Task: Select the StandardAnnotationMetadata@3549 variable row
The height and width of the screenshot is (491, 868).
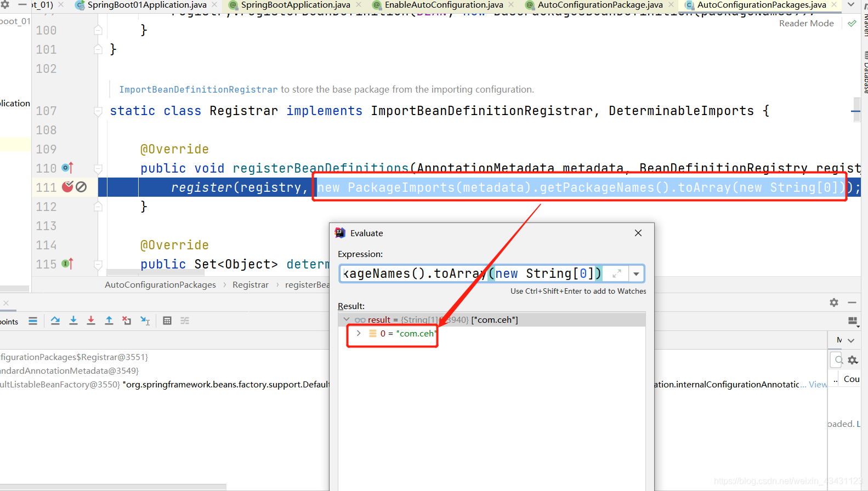Action: (164, 371)
